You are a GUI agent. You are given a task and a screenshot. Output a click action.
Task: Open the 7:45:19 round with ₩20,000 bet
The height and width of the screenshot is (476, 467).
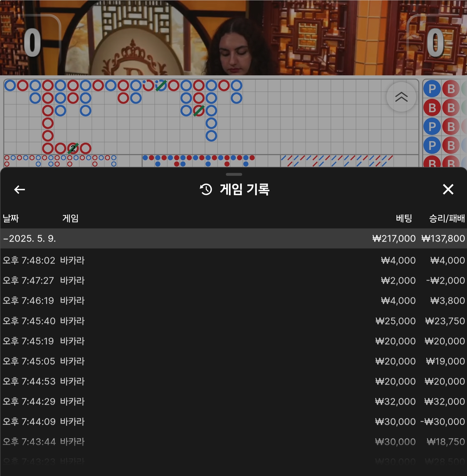coord(233,341)
